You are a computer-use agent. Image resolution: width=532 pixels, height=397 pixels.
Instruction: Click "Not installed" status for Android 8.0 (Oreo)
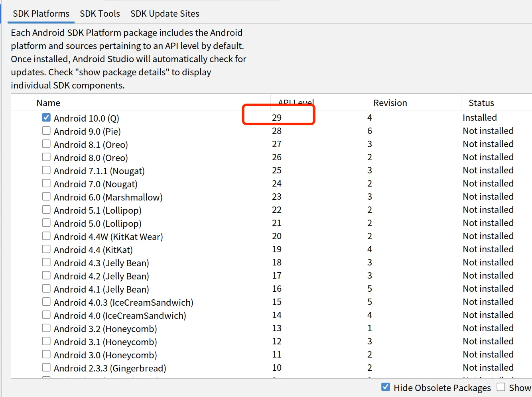pyautogui.click(x=488, y=157)
